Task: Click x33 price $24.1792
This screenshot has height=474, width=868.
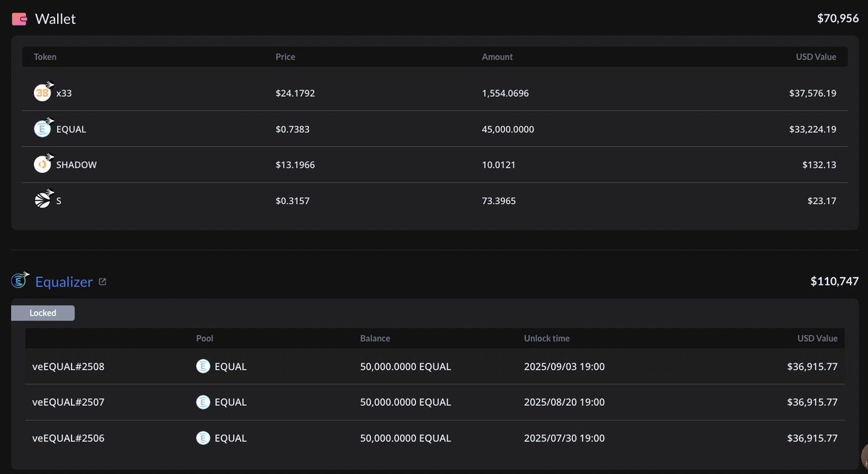Action: click(295, 93)
